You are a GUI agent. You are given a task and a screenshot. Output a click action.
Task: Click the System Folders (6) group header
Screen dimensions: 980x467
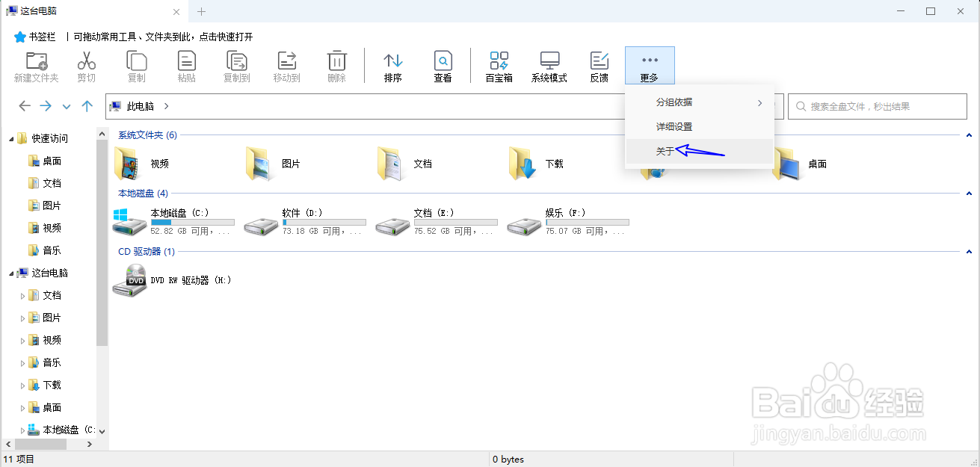[x=148, y=135]
